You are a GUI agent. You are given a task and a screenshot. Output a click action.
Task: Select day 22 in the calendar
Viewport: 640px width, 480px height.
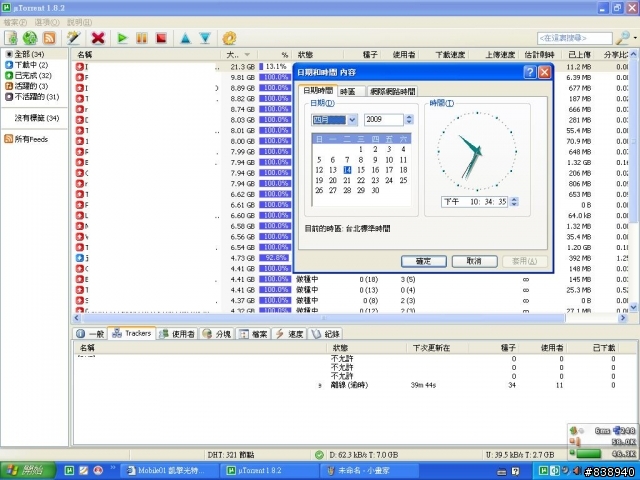coord(361,180)
